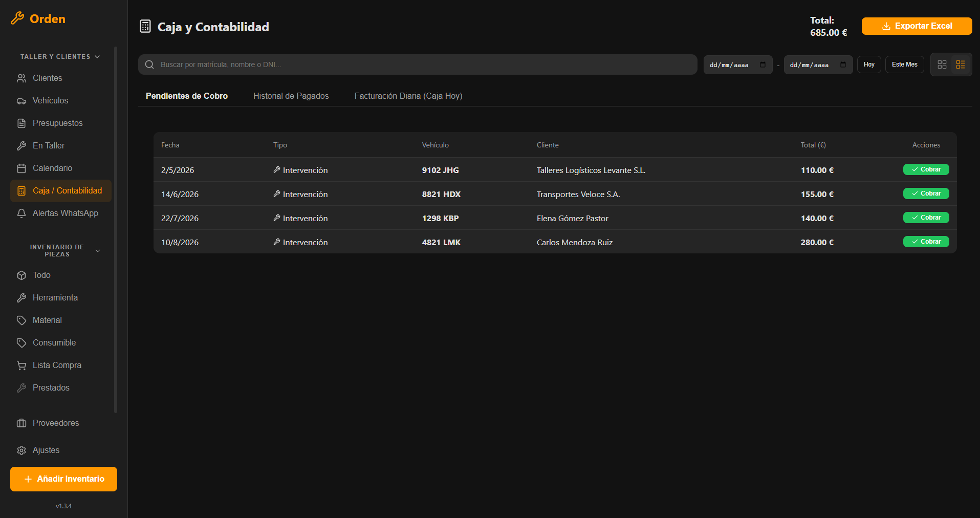980x518 pixels.
Task: Switch to grid view layout
Action: pos(942,64)
